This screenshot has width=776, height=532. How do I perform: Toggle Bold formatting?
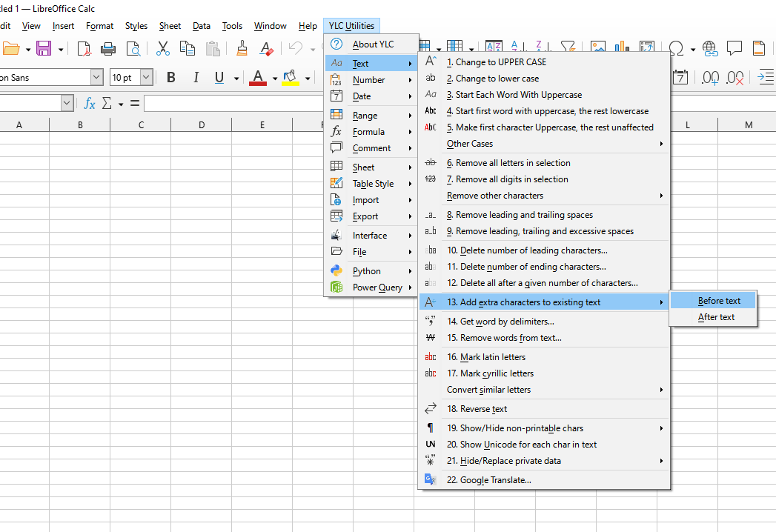[171, 78]
